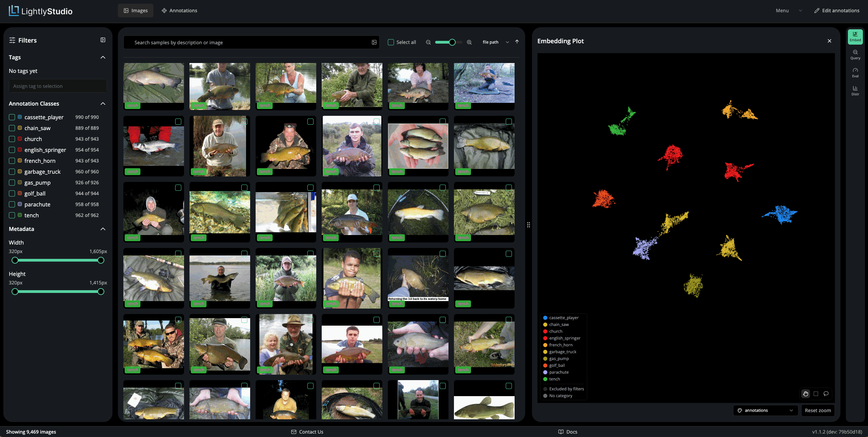Click the Filters sliders icon
The width and height of the screenshot is (868, 437).
pyautogui.click(x=12, y=40)
